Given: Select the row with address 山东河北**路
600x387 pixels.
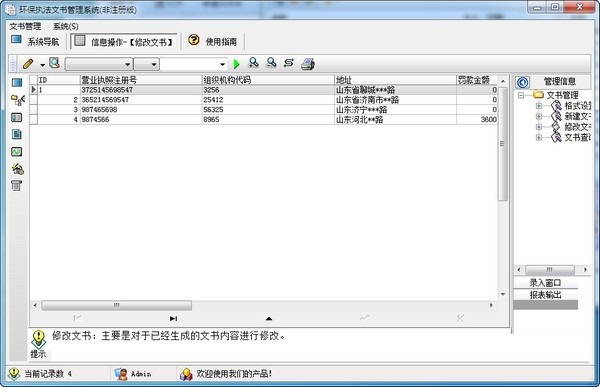Looking at the screenshot, I should click(264, 119).
